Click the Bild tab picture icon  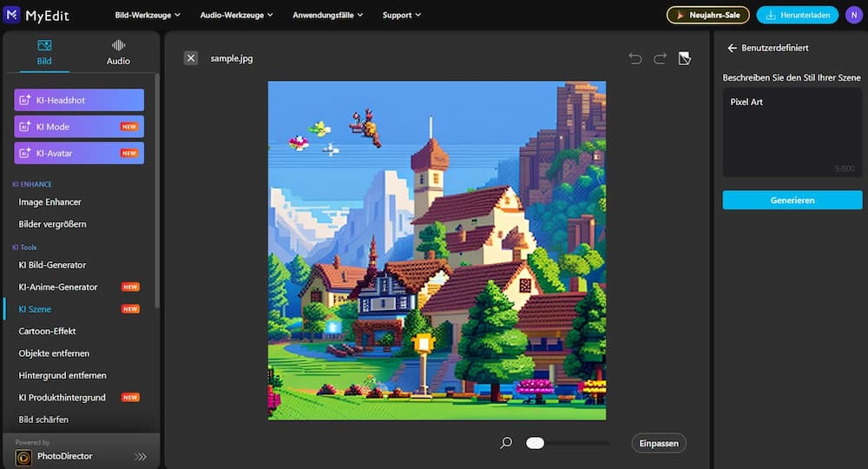pyautogui.click(x=44, y=45)
